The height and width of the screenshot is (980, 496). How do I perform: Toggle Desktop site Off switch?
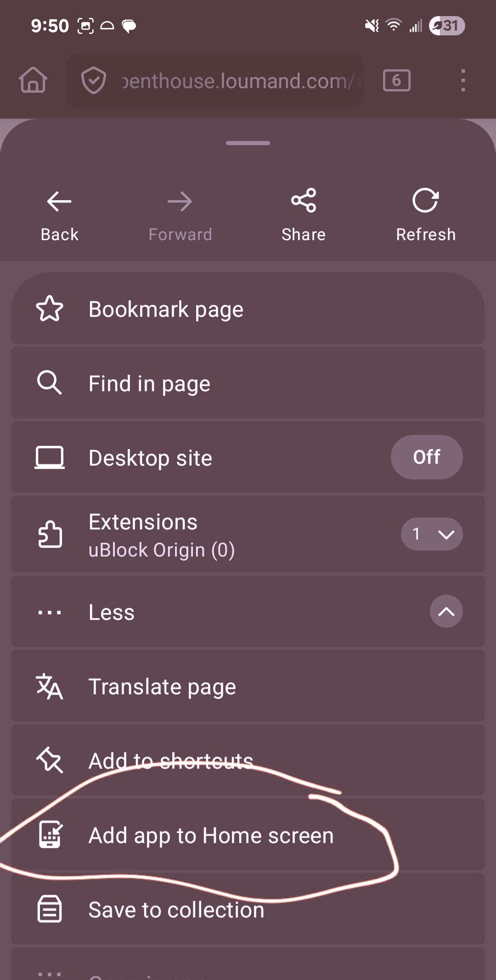pyautogui.click(x=426, y=457)
